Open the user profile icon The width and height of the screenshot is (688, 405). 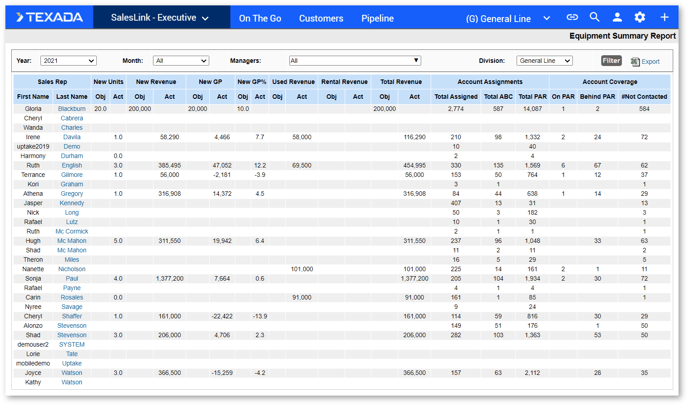617,18
